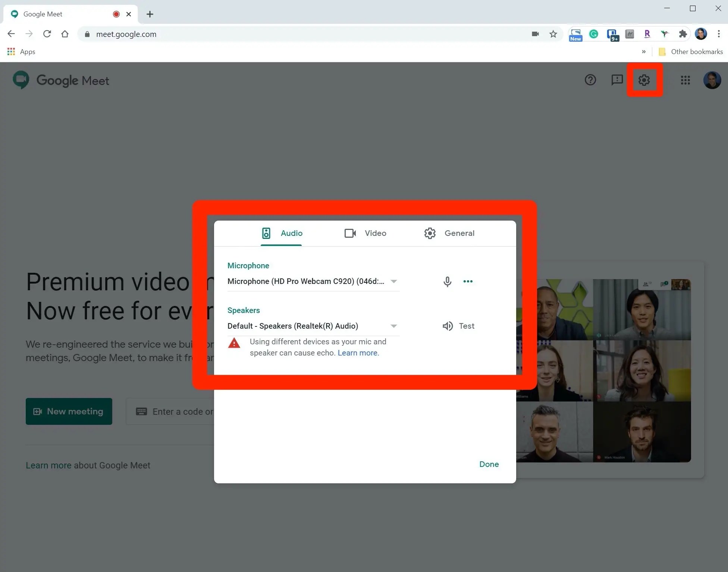Bookmark this page with the star icon
The image size is (728, 572).
(553, 34)
